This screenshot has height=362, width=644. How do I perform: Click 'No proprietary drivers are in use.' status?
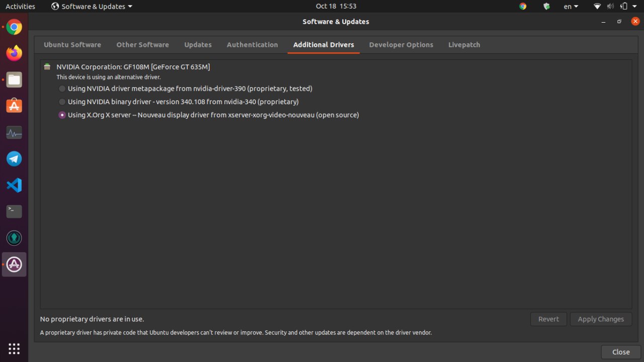click(92, 319)
